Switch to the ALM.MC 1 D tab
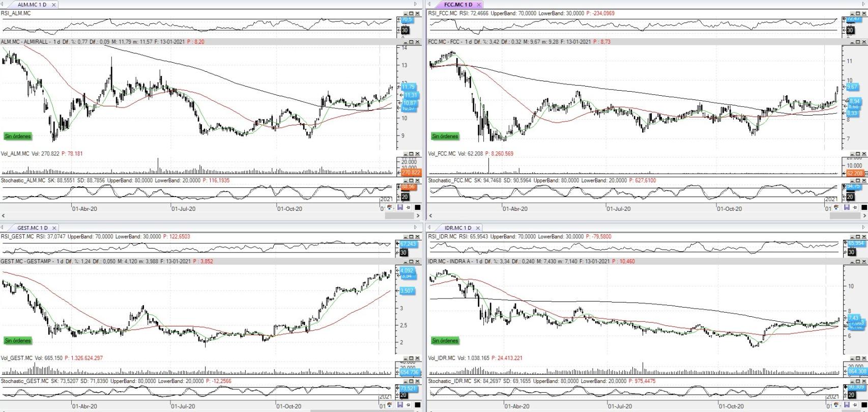The height and width of the screenshot is (412, 868). click(32, 5)
